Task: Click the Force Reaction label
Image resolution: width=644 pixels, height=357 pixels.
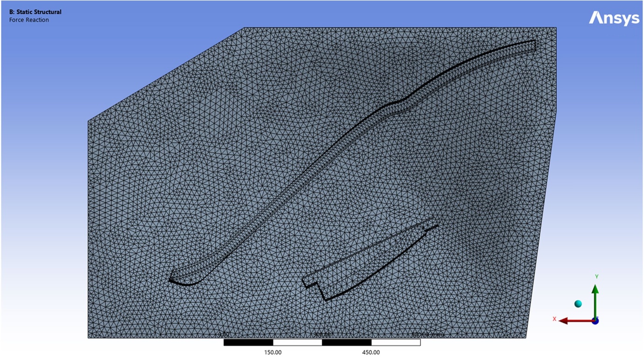Action: [x=29, y=20]
